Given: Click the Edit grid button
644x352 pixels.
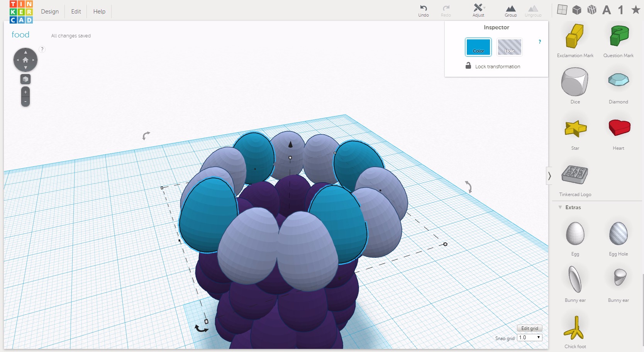Looking at the screenshot, I should click(x=530, y=328).
